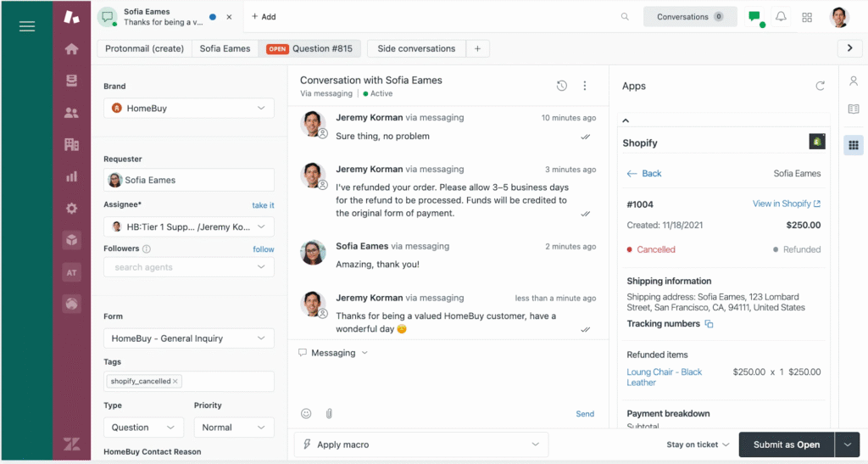Remove the shopify_cancelled tag

[x=175, y=382]
